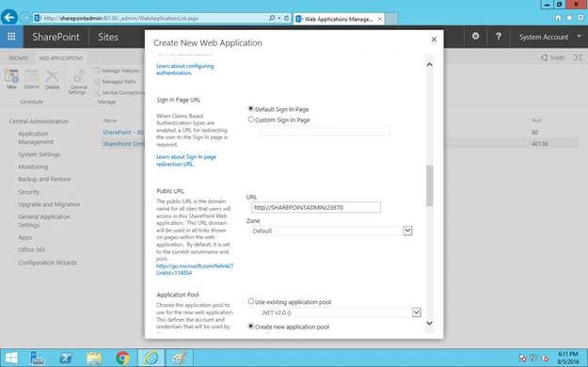Open Application Management in left navigation

coord(36,137)
